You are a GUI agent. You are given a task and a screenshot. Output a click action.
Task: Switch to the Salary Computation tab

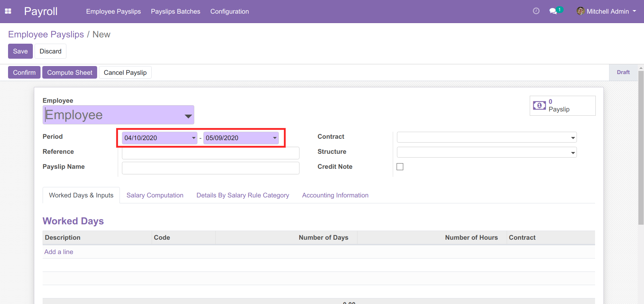coord(155,195)
